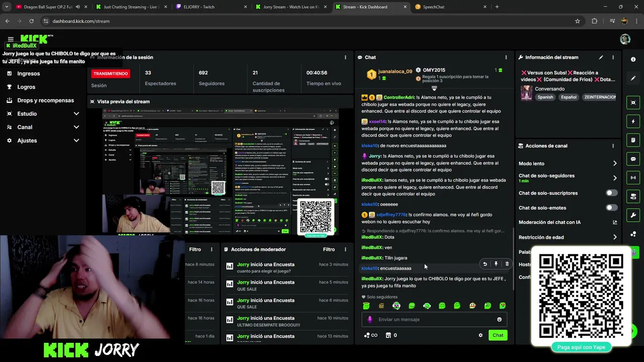This screenshot has height=362, width=644.
Task: Open user avatar in top right
Action: click(625, 39)
